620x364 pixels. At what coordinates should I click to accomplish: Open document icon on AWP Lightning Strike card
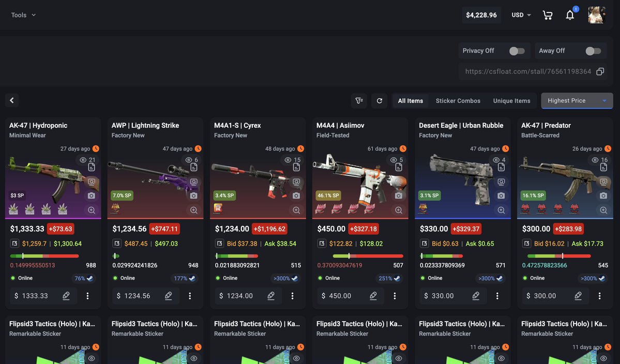pos(194,168)
